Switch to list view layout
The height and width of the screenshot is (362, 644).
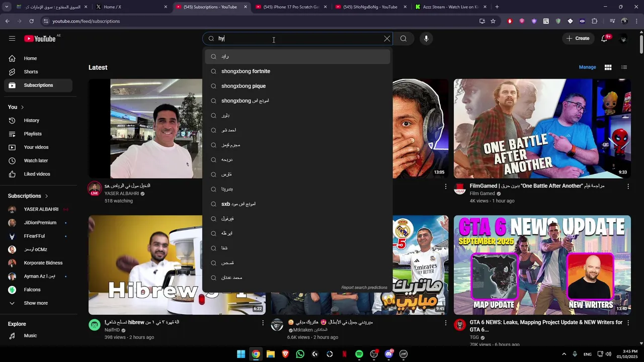[624, 67]
